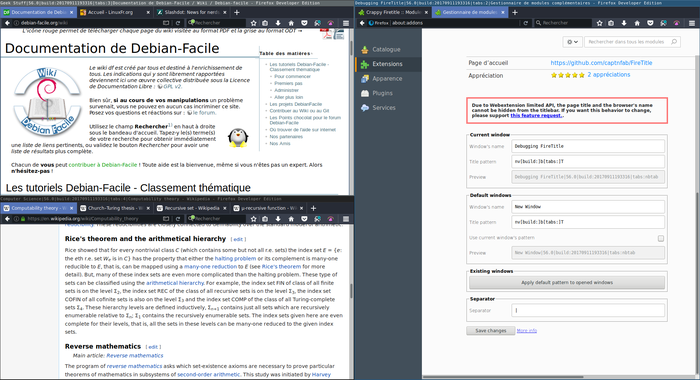
Task: Click current window's name field 'Debugging FireTitle'
Action: [588, 146]
